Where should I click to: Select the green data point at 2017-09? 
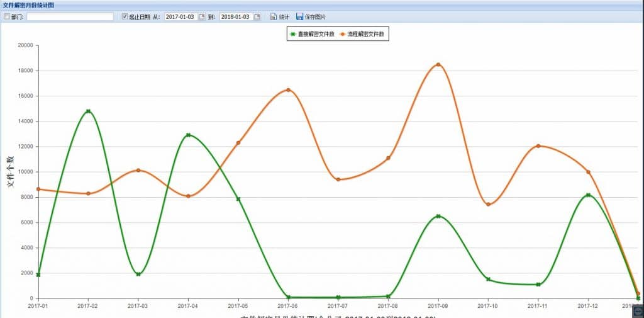pyautogui.click(x=438, y=216)
